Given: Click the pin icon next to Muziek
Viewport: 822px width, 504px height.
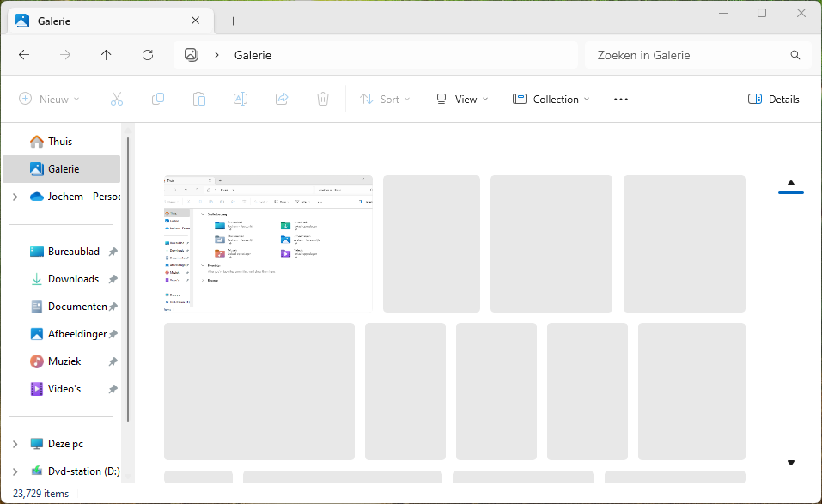Looking at the screenshot, I should tap(113, 362).
